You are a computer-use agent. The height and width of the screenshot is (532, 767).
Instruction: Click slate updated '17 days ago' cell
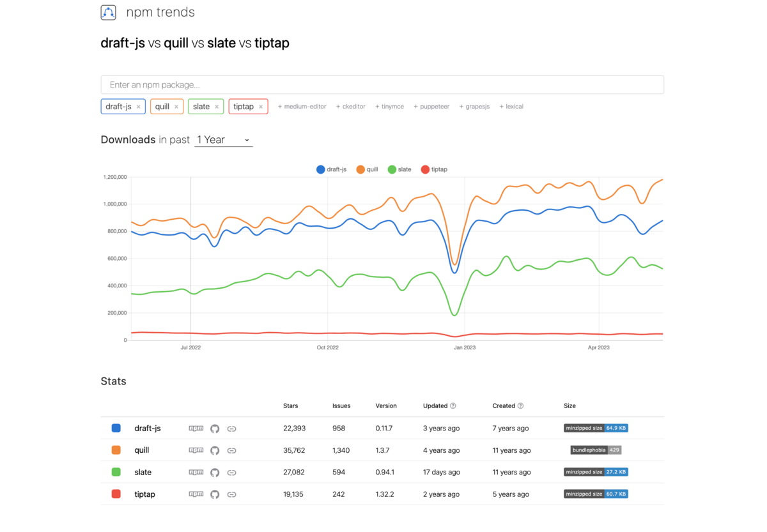(442, 473)
